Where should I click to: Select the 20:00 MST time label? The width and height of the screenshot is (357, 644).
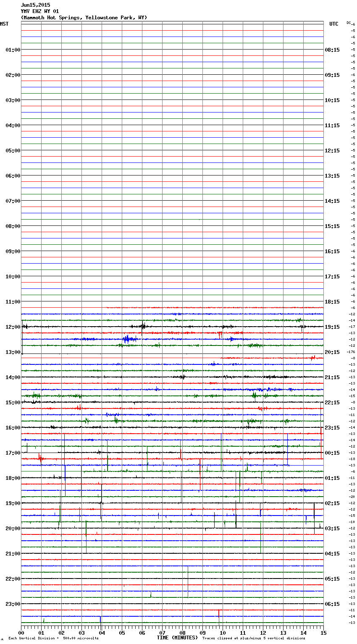[x=13, y=529]
